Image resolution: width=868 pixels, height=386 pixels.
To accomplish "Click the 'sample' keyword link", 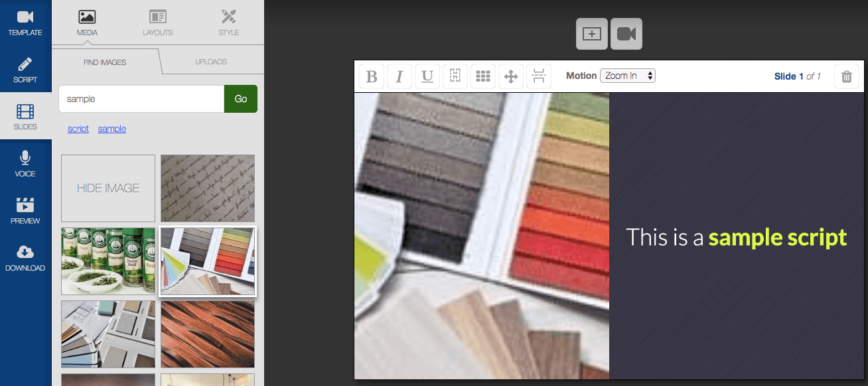I will pos(112,129).
